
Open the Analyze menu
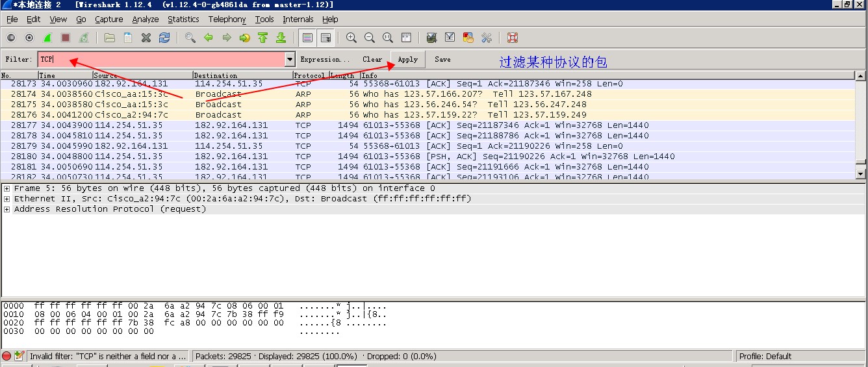(x=145, y=19)
